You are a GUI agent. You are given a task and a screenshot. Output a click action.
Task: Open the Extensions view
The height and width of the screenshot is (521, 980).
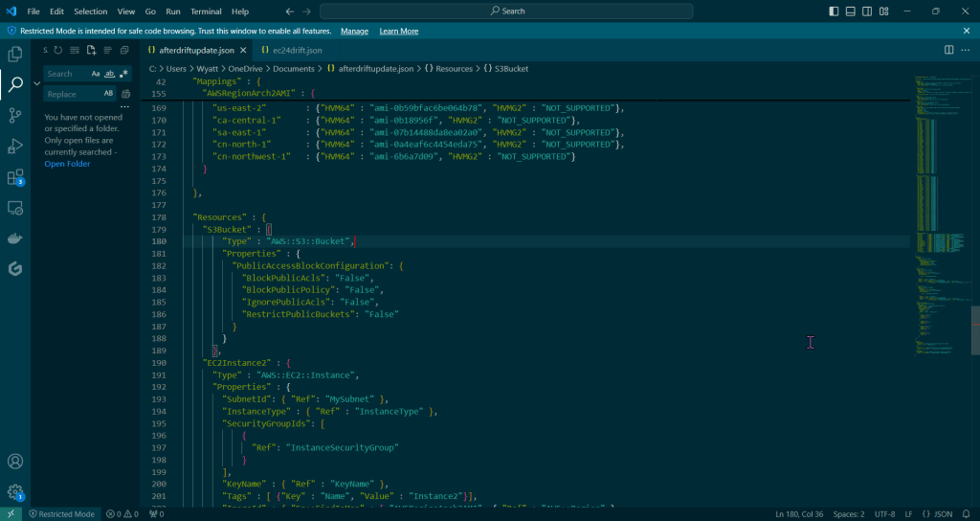pyautogui.click(x=15, y=178)
